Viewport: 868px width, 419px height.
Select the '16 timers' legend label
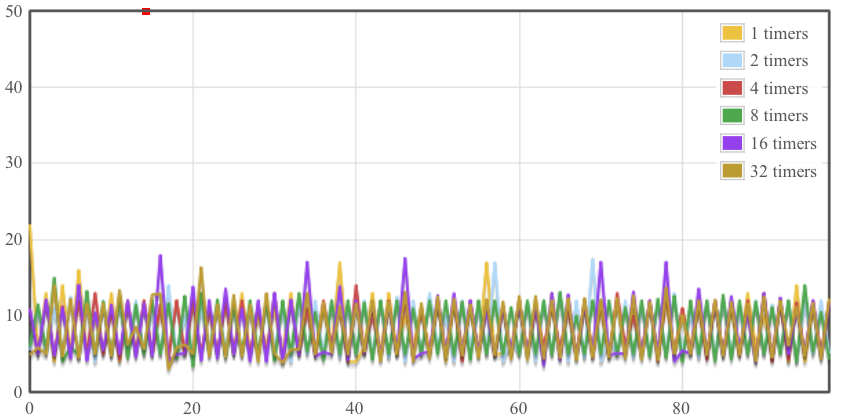(783, 143)
